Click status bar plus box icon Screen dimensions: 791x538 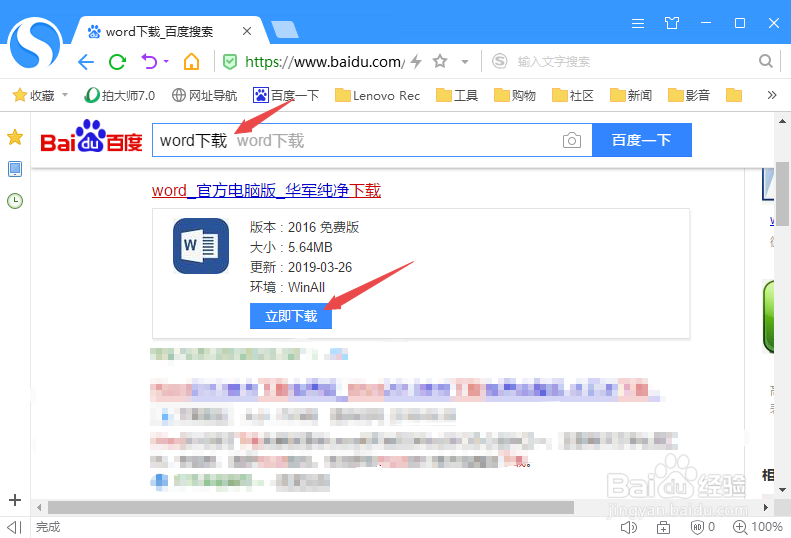663,527
